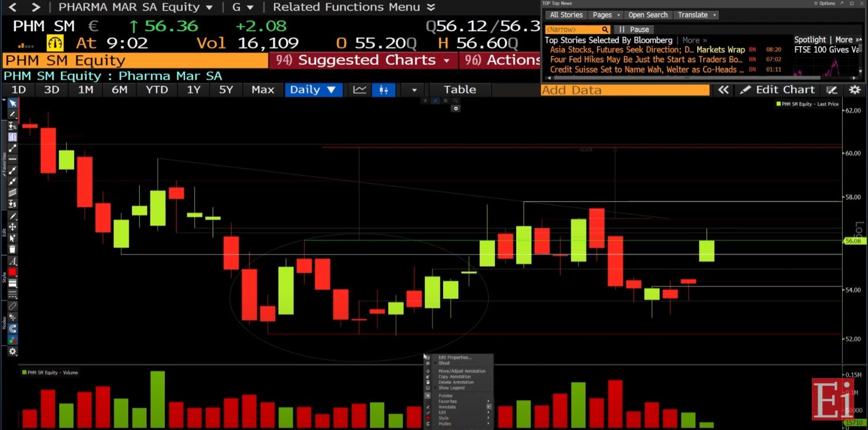The height and width of the screenshot is (430, 868).
Task: Select the 3D time range tab
Action: click(x=51, y=90)
